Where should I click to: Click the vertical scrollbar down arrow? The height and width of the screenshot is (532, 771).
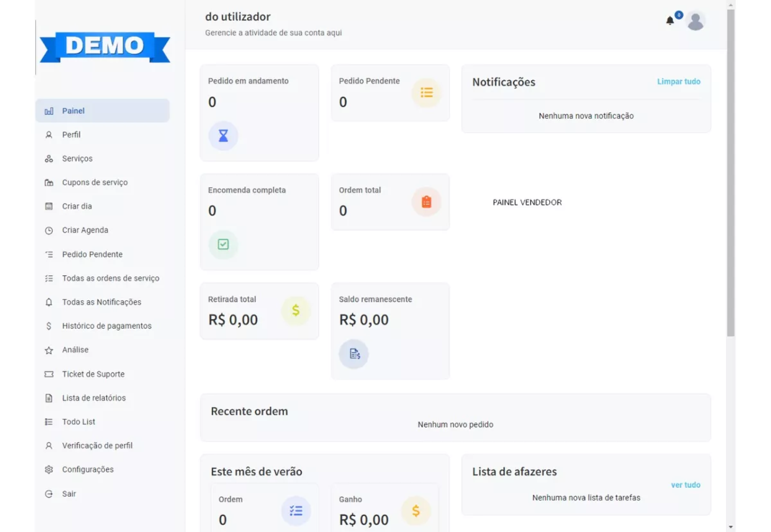(x=730, y=527)
